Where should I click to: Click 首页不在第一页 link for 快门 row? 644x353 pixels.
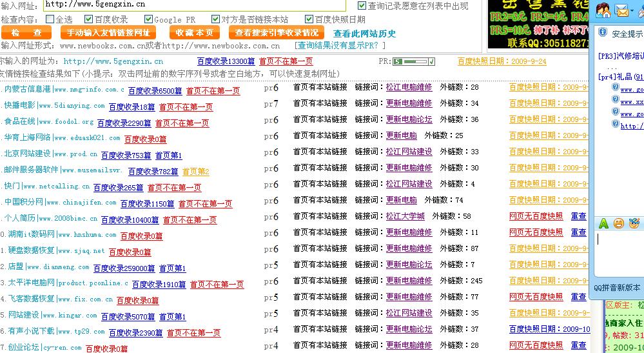point(174,187)
